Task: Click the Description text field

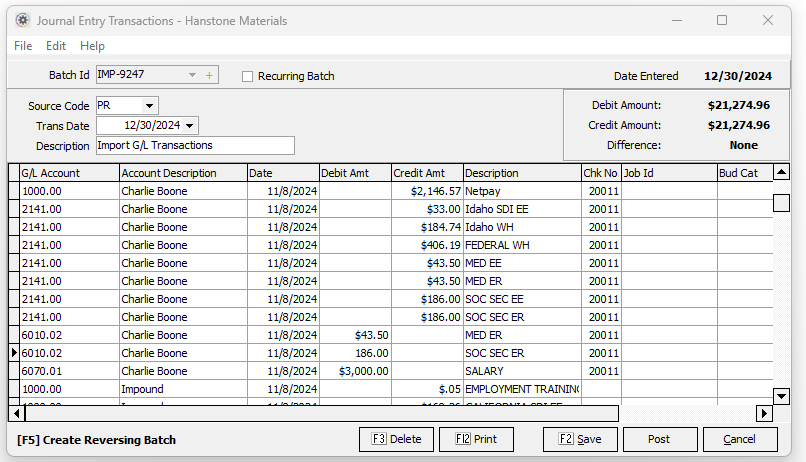Action: [195, 146]
